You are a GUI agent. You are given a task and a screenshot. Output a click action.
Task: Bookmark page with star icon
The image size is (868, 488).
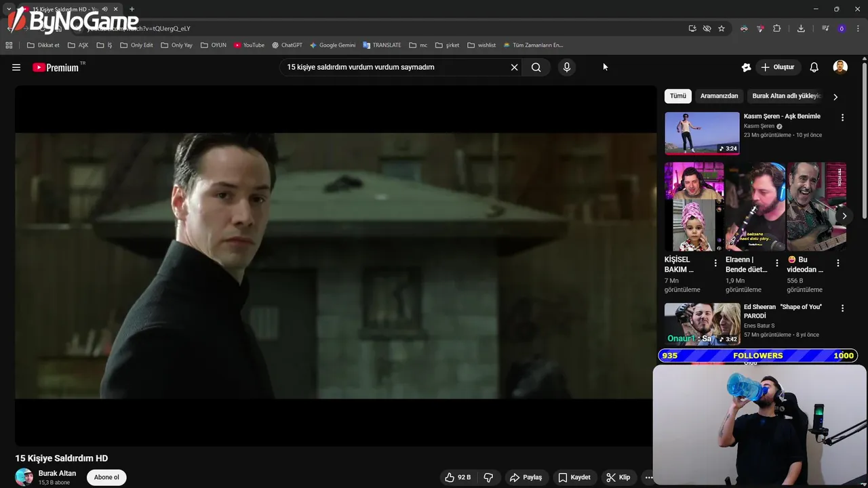pyautogui.click(x=722, y=28)
